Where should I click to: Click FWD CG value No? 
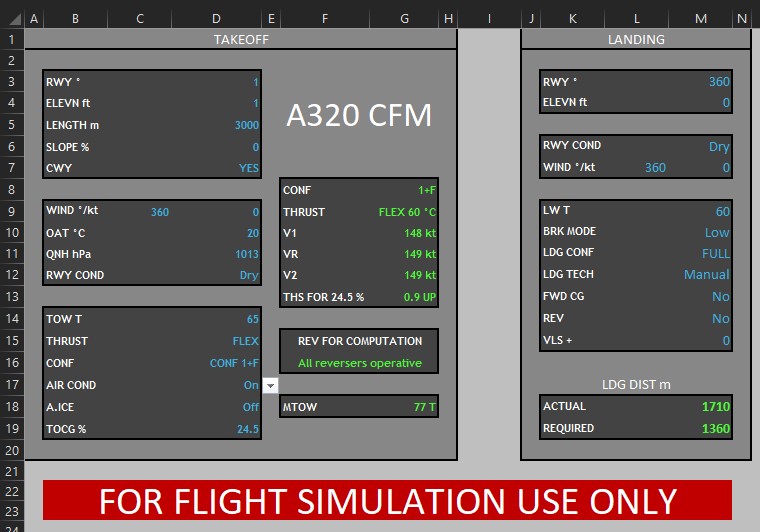pos(721,297)
